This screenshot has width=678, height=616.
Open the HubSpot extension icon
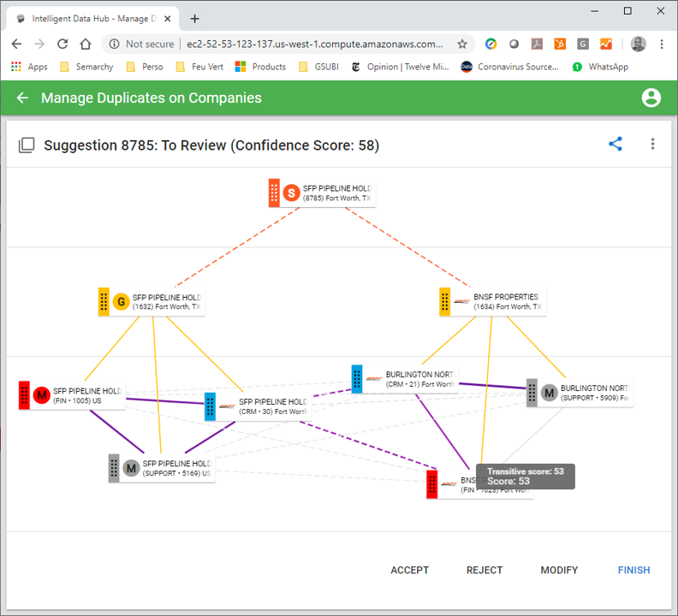click(560, 44)
